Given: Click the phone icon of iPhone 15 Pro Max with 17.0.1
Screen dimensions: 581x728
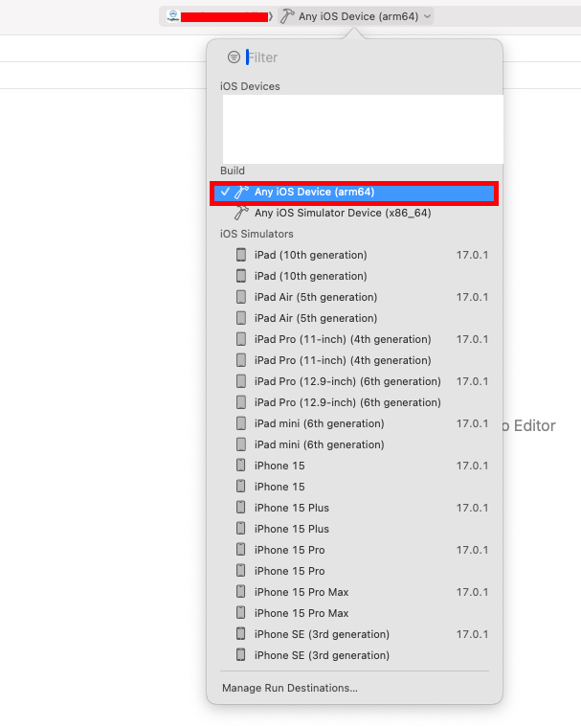Looking at the screenshot, I should (x=241, y=592).
